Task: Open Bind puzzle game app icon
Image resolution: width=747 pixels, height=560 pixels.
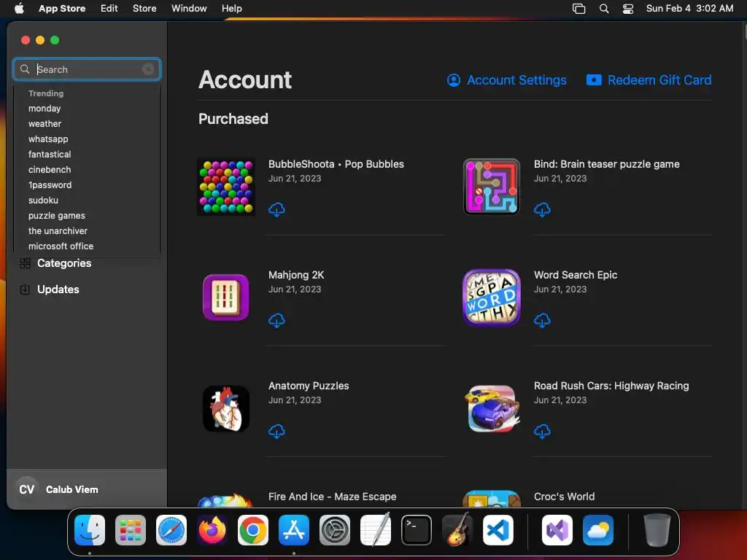Action: pyautogui.click(x=491, y=187)
